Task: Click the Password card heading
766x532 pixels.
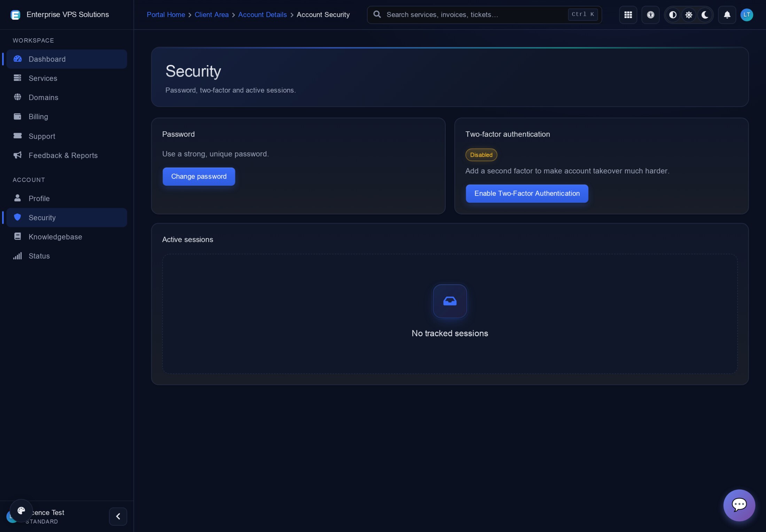Action: (178, 134)
